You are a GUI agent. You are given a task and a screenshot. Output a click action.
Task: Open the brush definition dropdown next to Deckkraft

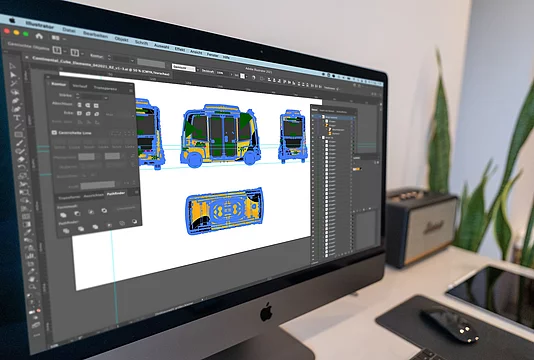tap(198, 69)
